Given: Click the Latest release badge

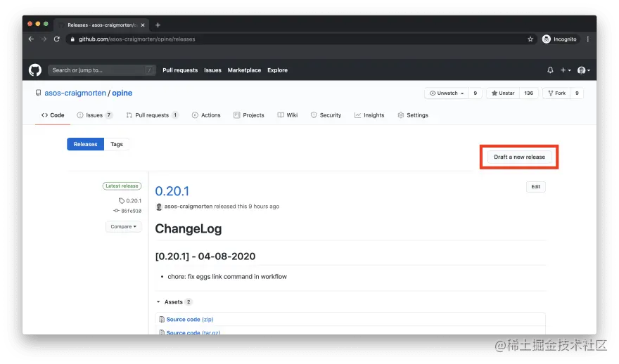Looking at the screenshot, I should [122, 186].
